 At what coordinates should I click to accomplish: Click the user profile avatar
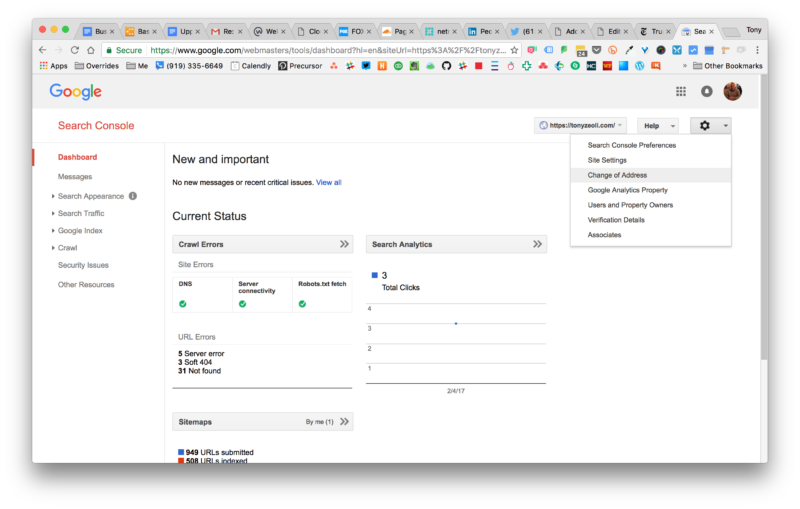(x=733, y=91)
